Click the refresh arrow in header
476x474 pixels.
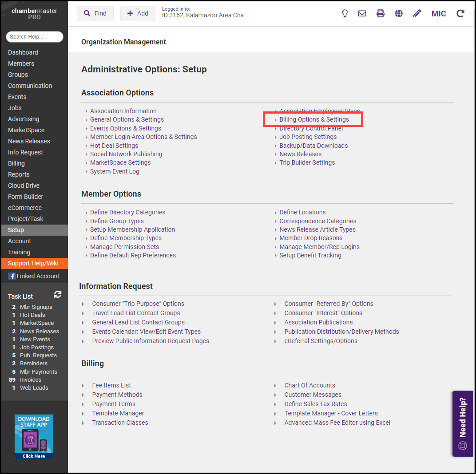coord(460,13)
